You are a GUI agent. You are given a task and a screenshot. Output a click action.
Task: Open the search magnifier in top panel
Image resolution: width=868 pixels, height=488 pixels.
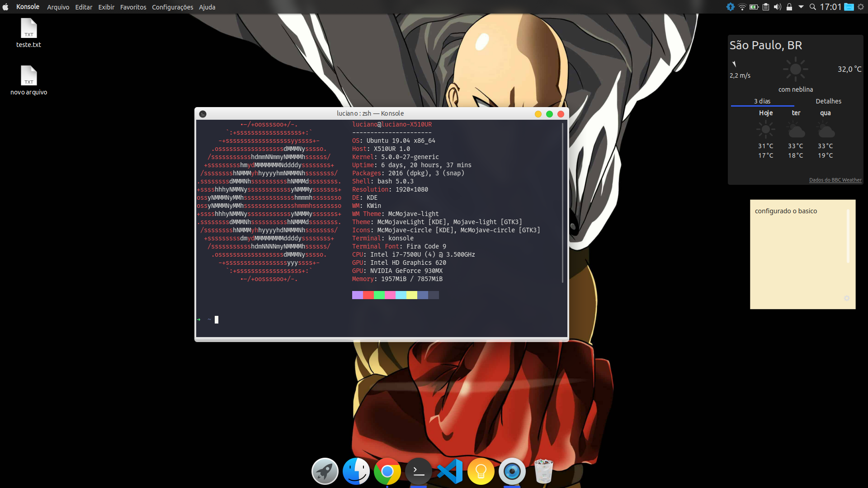point(812,7)
